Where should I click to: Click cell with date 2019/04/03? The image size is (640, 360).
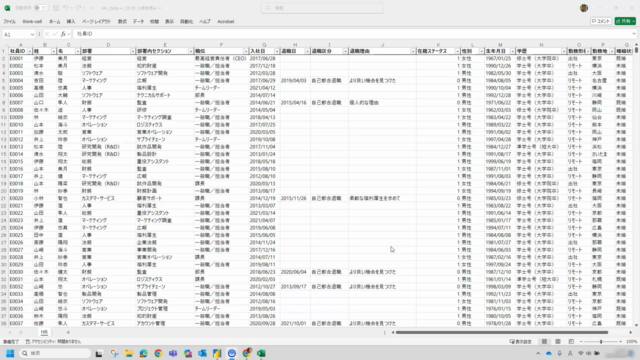[x=295, y=80]
